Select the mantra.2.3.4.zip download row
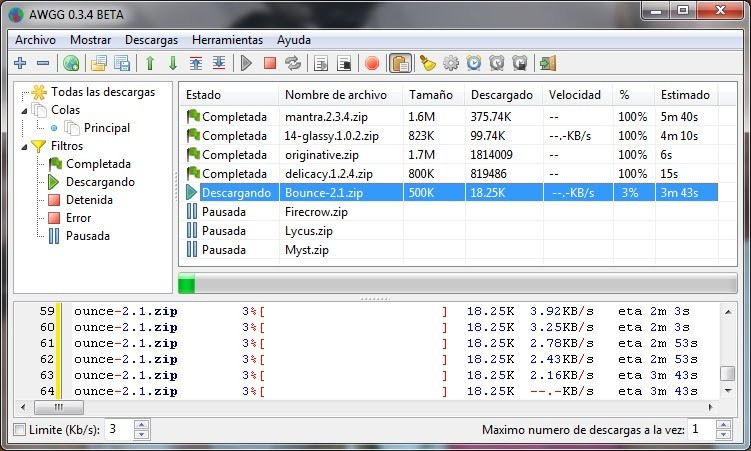 pos(449,116)
